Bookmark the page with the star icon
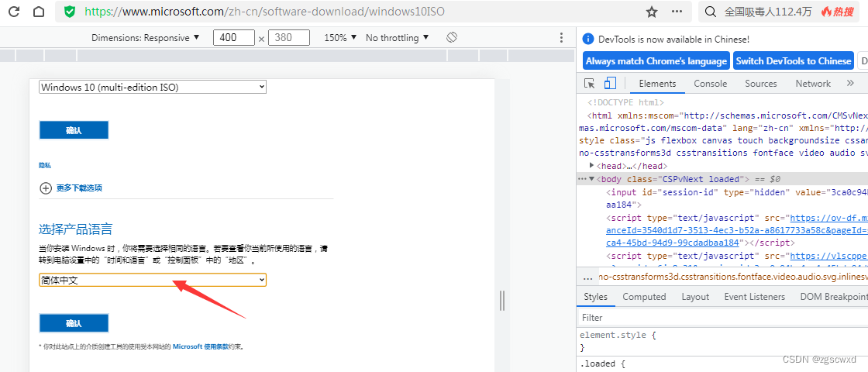Screen dimensions: 868x372 pos(652,12)
